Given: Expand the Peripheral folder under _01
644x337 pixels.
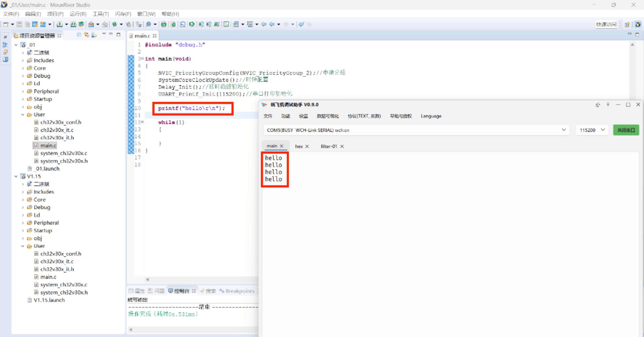Looking at the screenshot, I should (x=23, y=91).
